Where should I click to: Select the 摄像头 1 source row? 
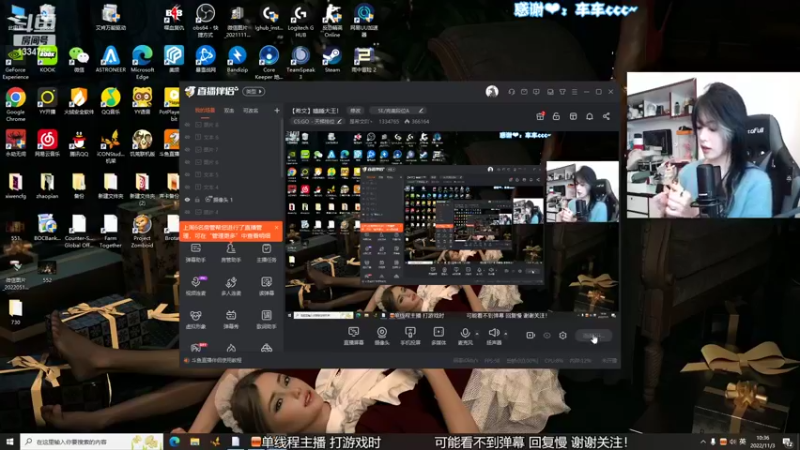coord(231,199)
